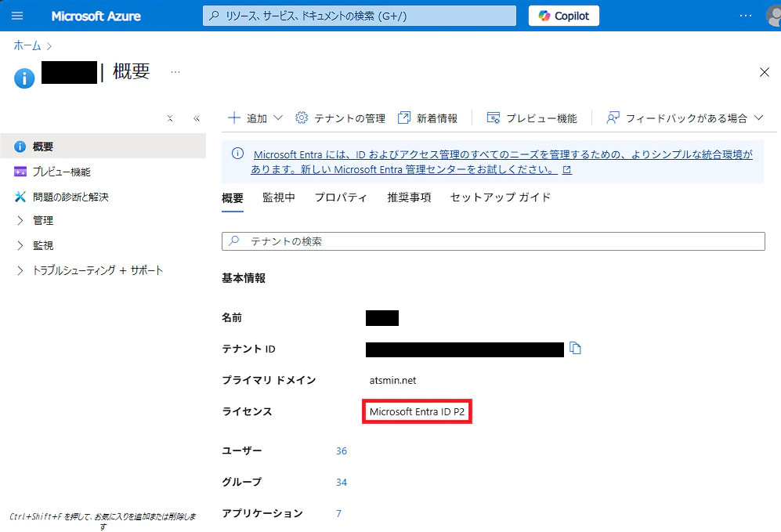Select 概要 in the left menu
This screenshot has width=781, height=532.
[103, 146]
